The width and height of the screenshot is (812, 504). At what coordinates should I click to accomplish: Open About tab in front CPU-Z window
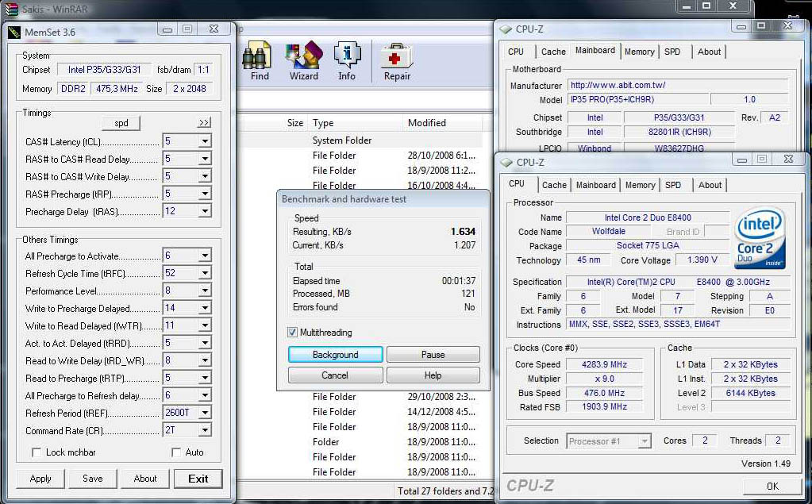tap(710, 185)
